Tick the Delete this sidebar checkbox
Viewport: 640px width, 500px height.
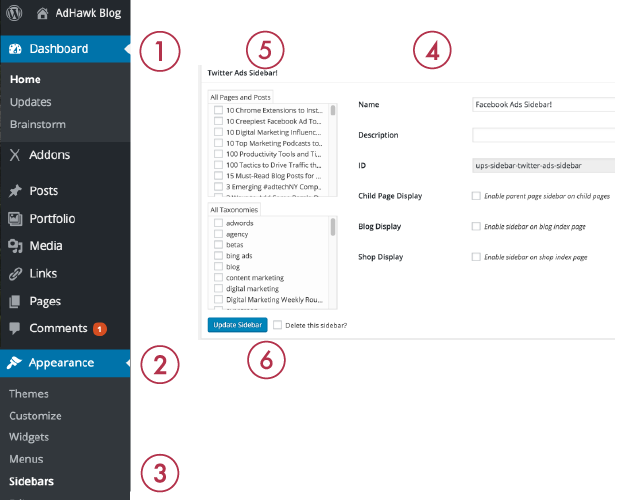point(277,325)
